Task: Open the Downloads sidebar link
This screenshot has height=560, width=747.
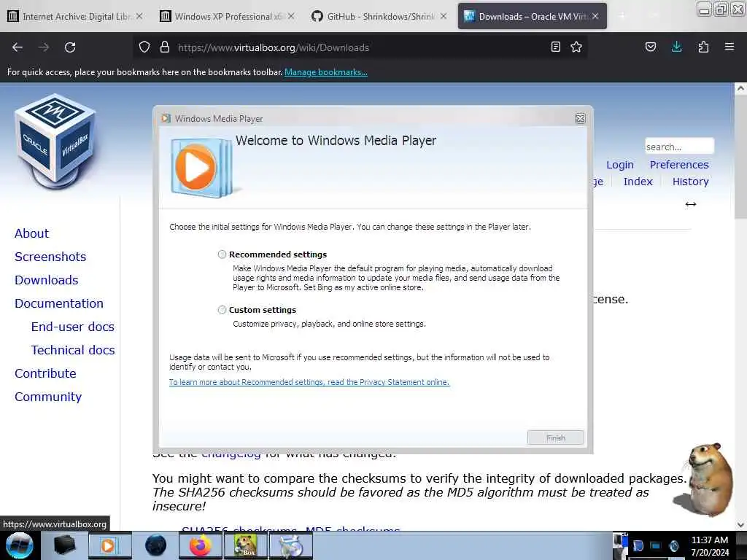Action: (46, 280)
